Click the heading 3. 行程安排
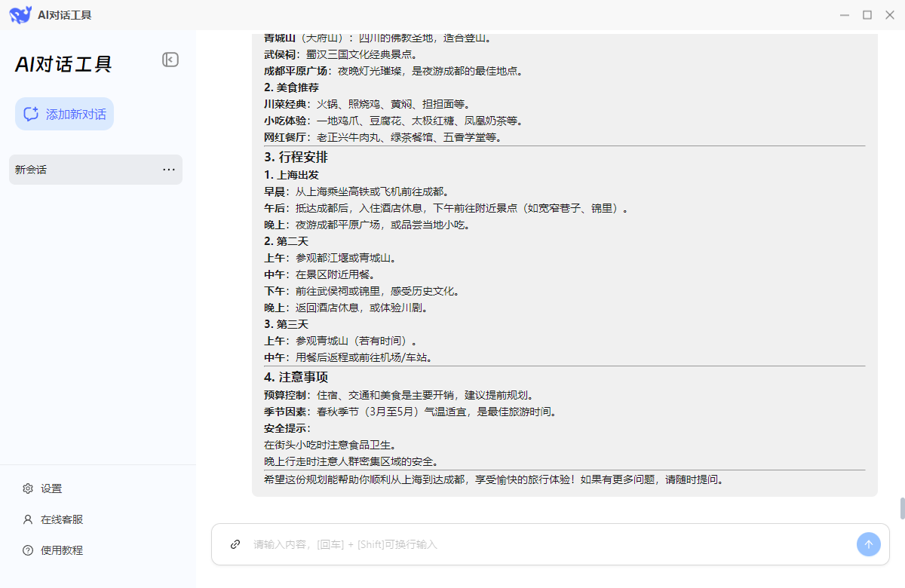 (x=296, y=158)
